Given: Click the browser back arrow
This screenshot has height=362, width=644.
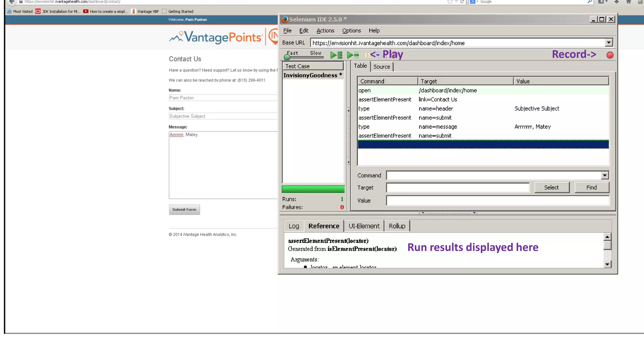Looking at the screenshot, I should 12,2.
